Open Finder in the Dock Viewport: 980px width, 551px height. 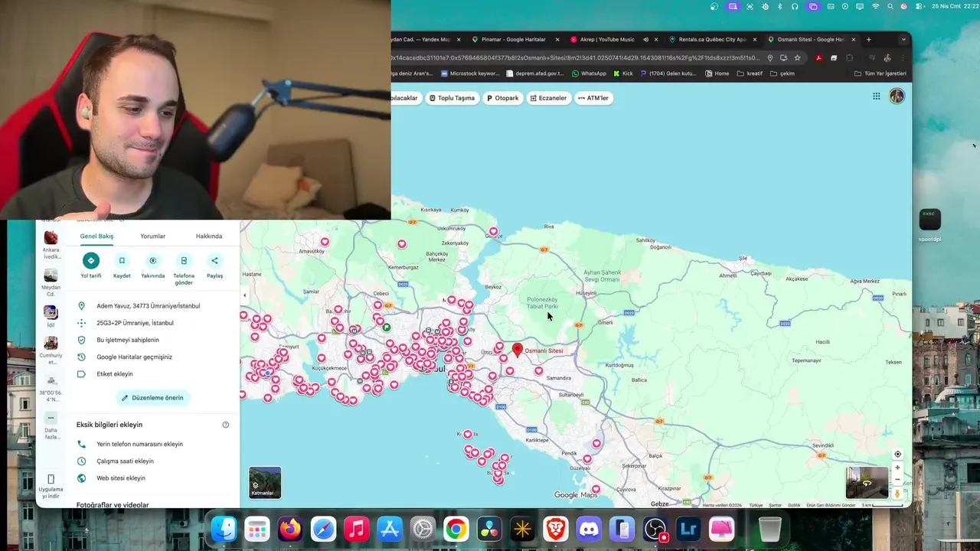224,529
